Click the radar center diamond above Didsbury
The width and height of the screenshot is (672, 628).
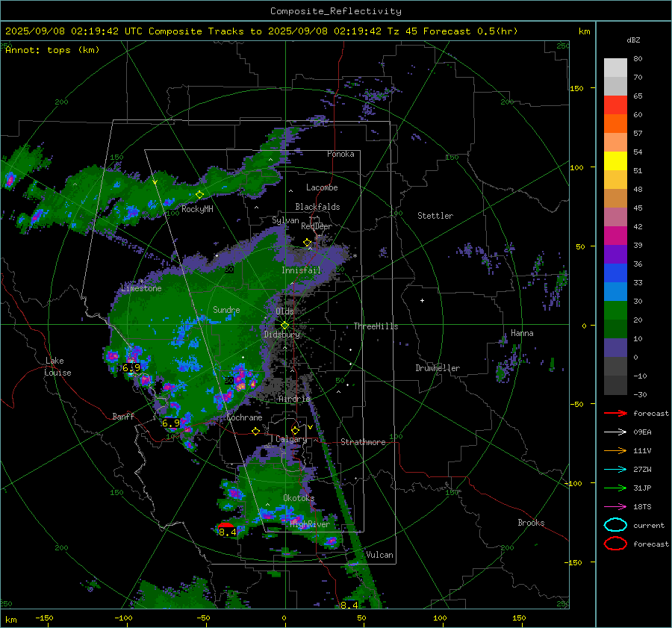click(284, 326)
